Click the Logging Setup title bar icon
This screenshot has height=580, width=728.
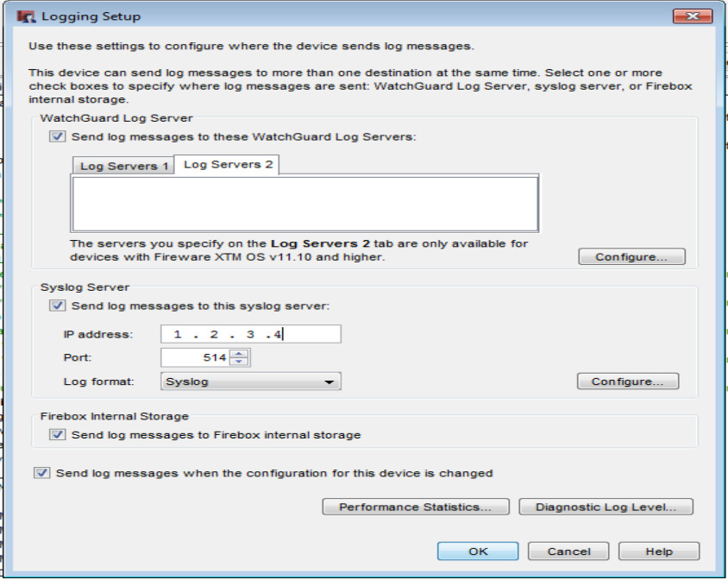pos(26,16)
